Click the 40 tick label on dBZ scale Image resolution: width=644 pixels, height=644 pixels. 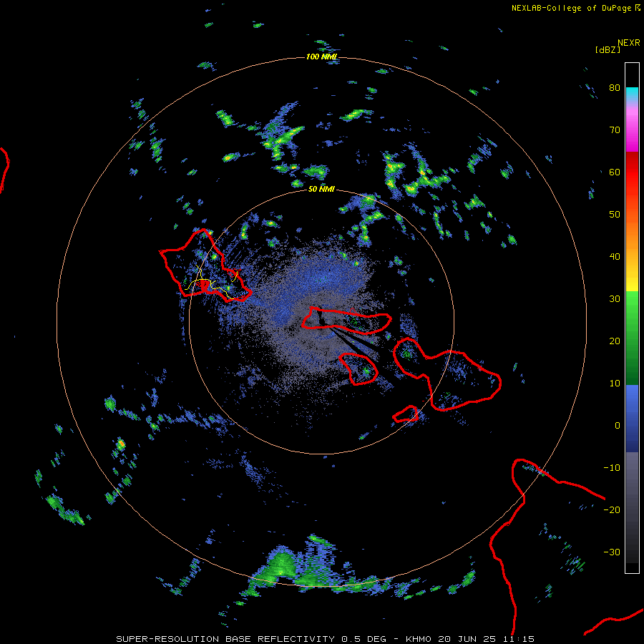click(x=615, y=257)
